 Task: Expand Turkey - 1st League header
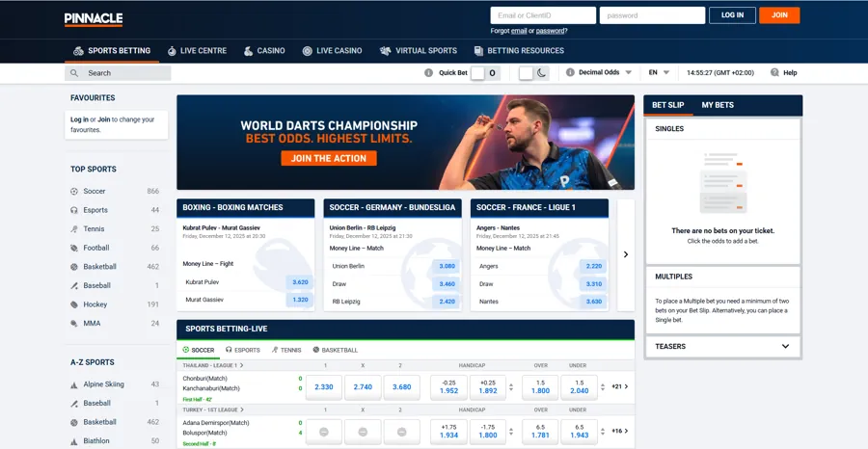213,409
